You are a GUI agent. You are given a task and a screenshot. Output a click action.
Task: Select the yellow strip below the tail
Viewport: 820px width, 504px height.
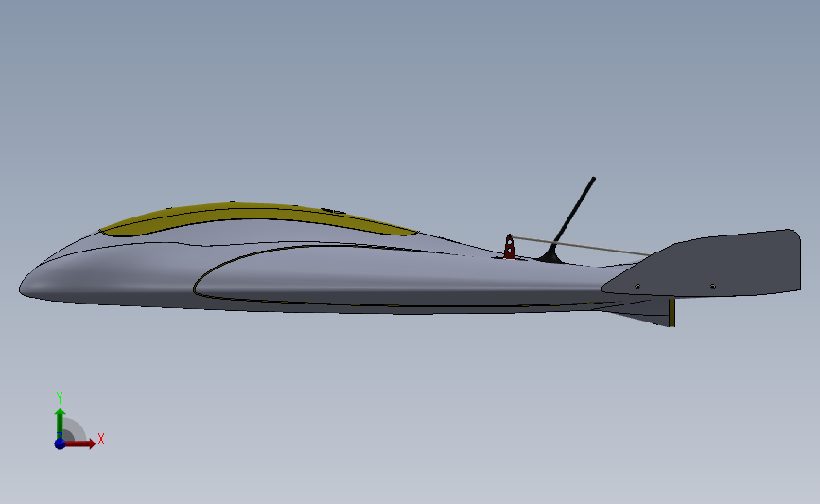click(672, 312)
